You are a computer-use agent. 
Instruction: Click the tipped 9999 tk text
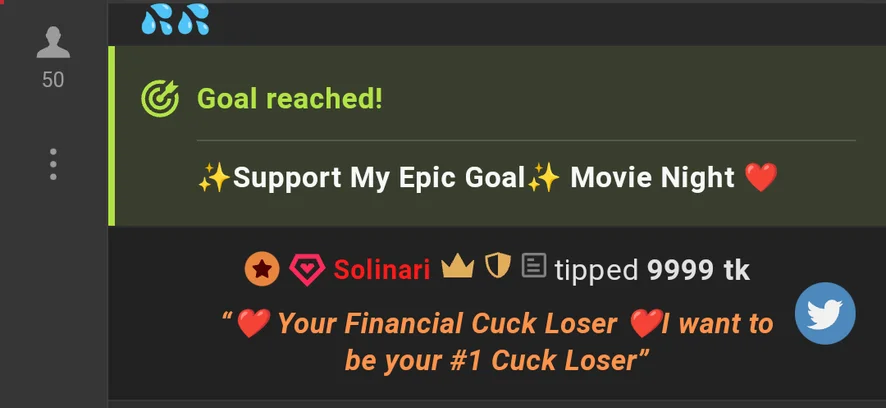pyautogui.click(x=652, y=270)
